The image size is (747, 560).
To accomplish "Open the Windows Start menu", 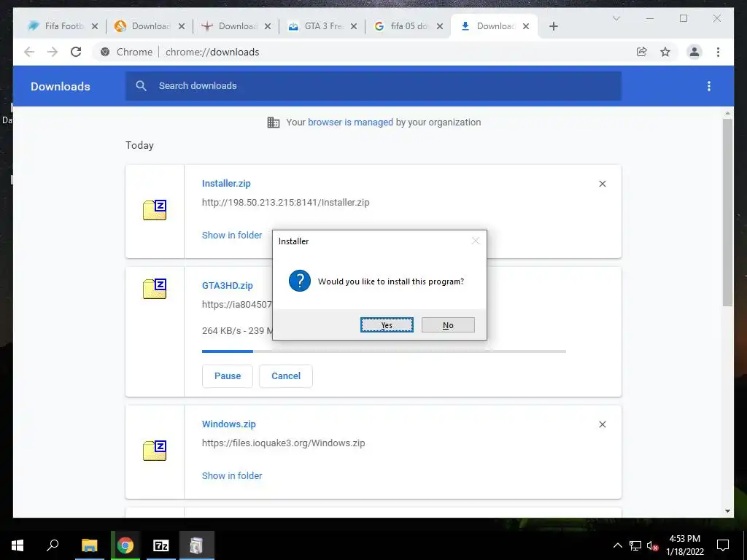I will coord(18,545).
